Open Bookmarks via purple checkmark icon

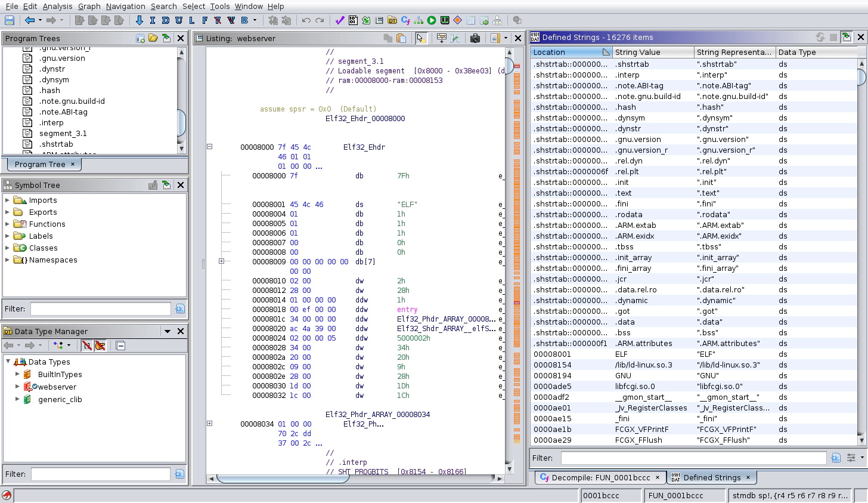click(340, 20)
